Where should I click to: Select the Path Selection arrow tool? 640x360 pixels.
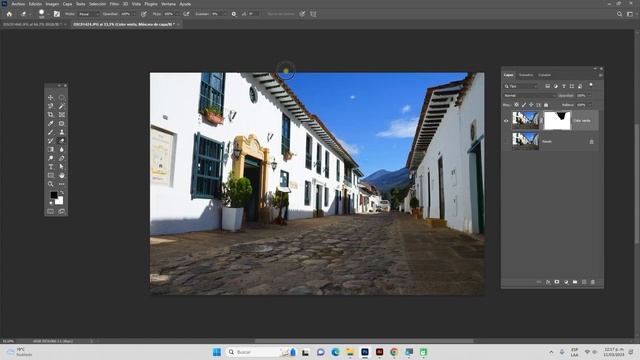click(62, 167)
